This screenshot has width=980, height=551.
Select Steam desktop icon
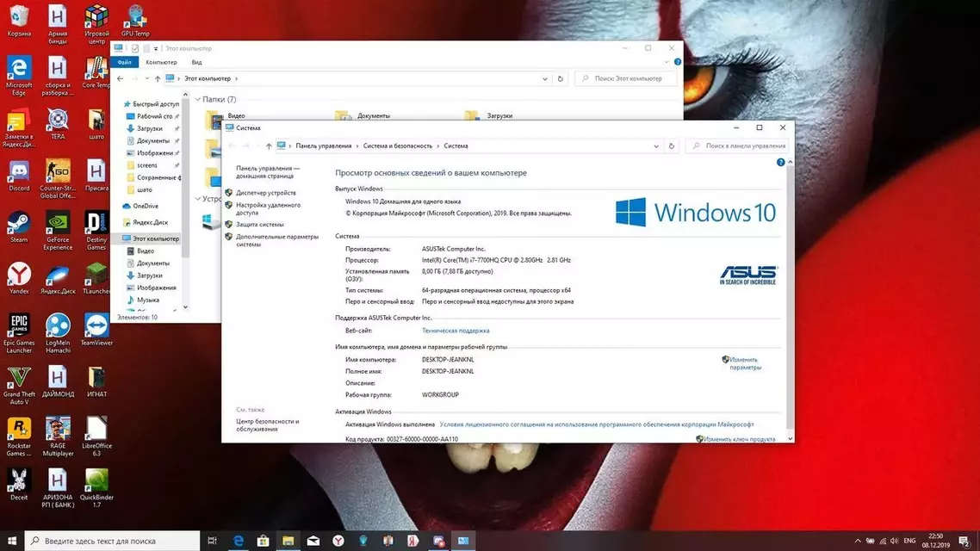19,228
